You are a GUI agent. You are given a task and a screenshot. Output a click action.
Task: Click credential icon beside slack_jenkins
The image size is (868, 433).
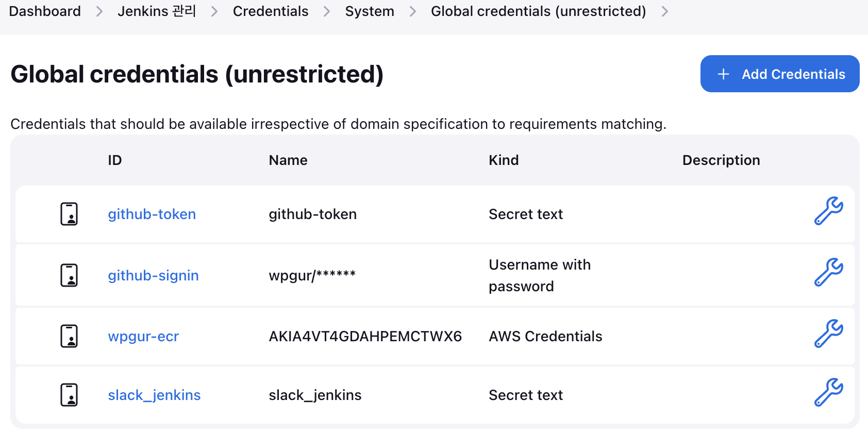click(69, 395)
